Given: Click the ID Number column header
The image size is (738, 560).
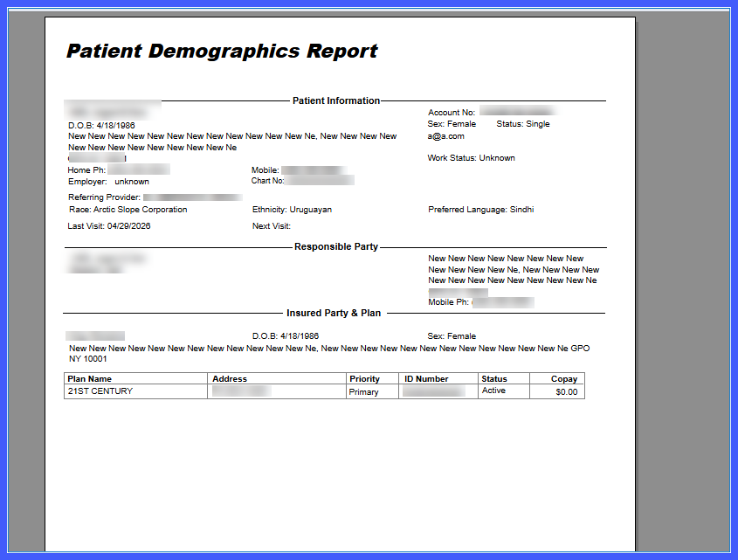Looking at the screenshot, I should [x=426, y=378].
